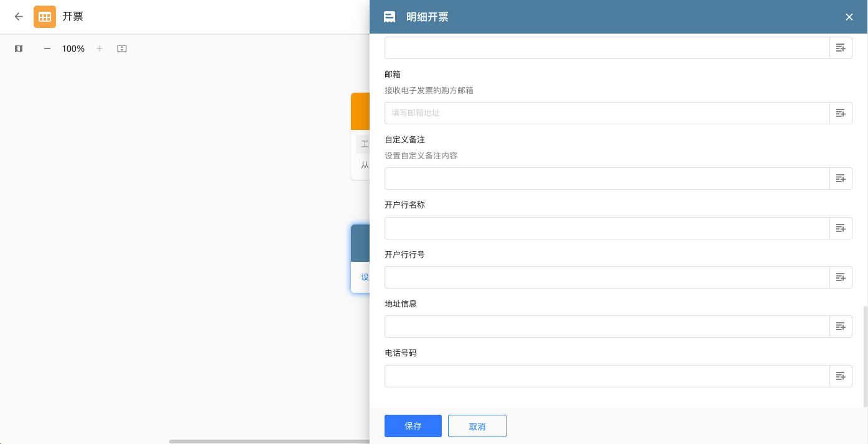The image size is (868, 444).
Task: Click the fit-to-screen icon
Action: click(122, 49)
